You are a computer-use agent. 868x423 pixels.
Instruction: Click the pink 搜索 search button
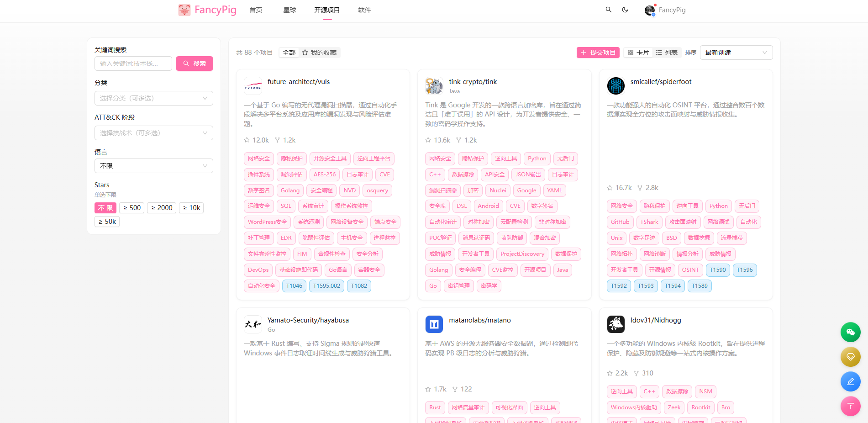click(195, 63)
